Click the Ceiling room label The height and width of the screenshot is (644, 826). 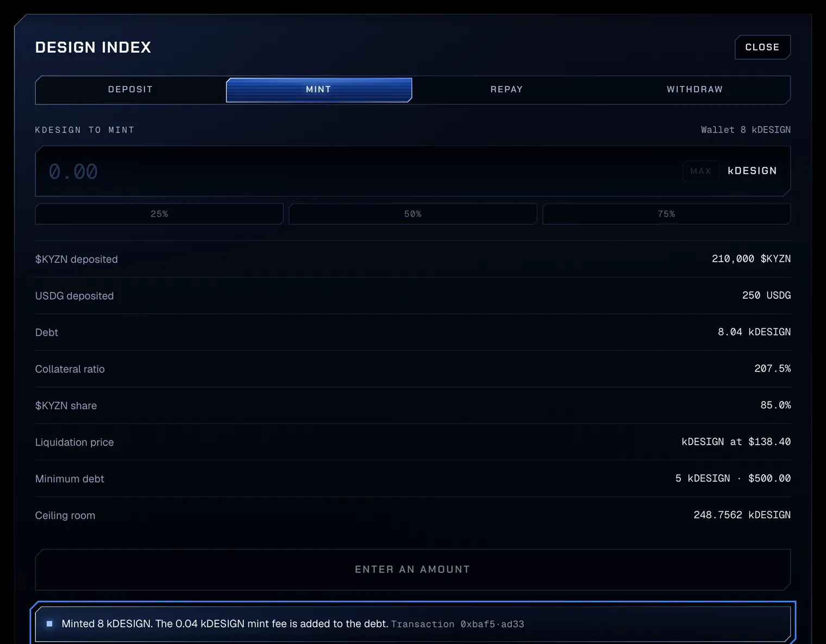point(65,516)
